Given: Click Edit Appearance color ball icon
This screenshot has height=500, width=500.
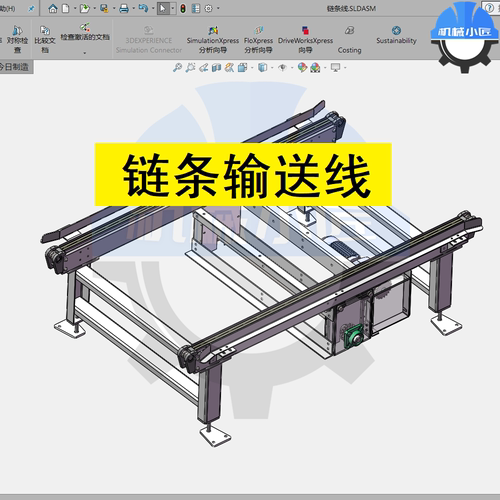Looking at the screenshot, I should coord(302,68).
